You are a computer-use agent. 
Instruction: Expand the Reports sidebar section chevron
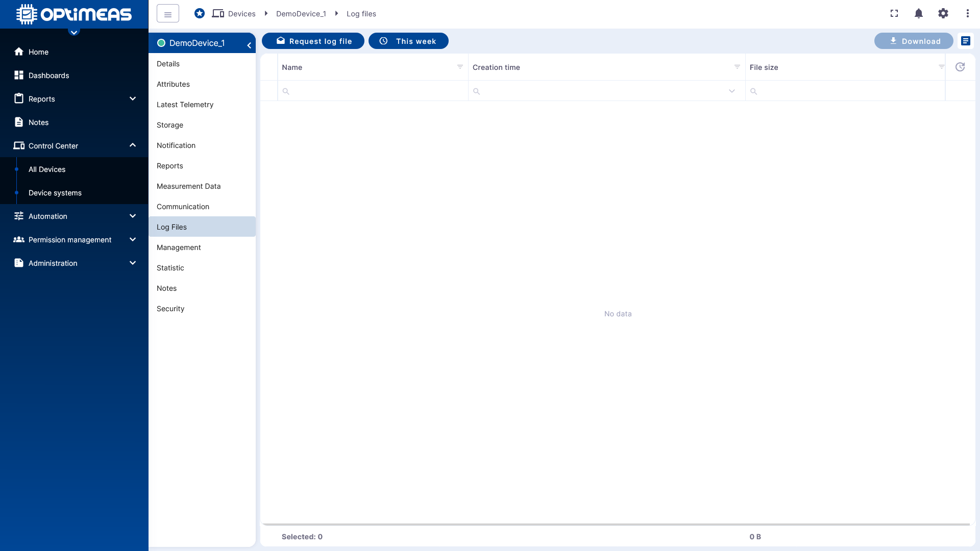(x=133, y=98)
